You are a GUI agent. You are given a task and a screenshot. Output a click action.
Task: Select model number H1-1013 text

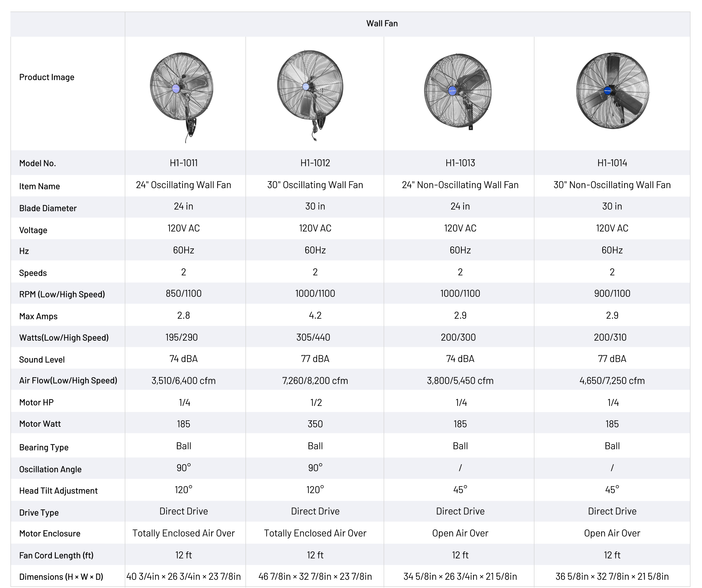coord(460,163)
